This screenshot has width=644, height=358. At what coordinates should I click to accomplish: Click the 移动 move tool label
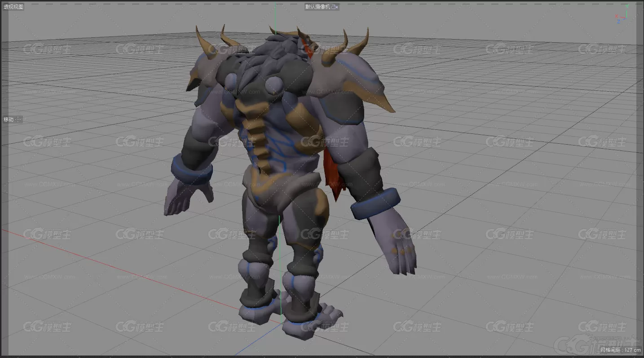click(9, 119)
